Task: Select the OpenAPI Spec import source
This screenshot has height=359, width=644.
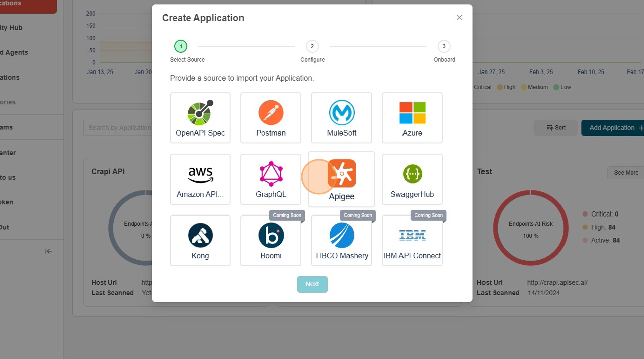Action: 200,118
